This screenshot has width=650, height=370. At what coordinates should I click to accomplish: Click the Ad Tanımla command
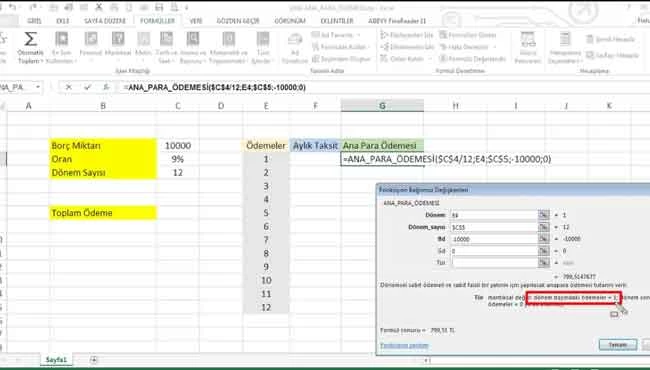pos(337,35)
